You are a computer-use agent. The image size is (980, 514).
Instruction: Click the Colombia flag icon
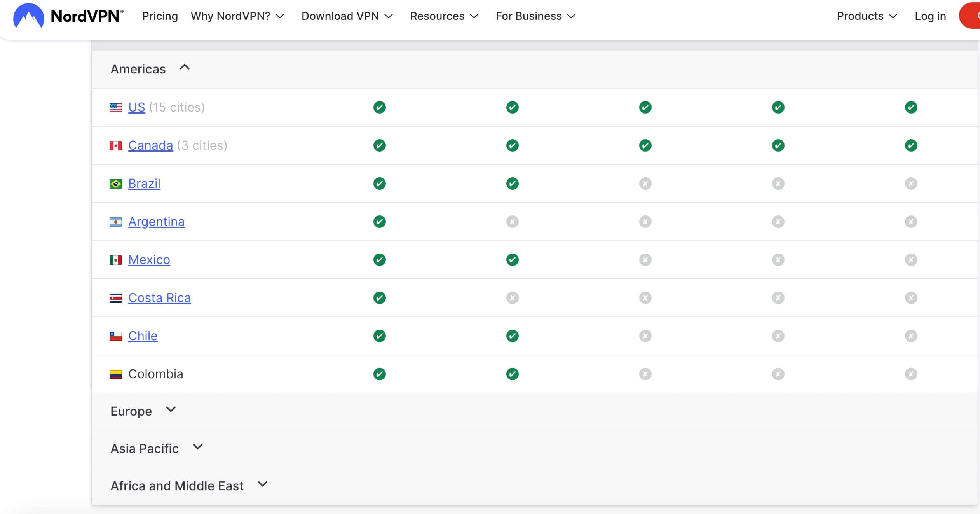115,374
